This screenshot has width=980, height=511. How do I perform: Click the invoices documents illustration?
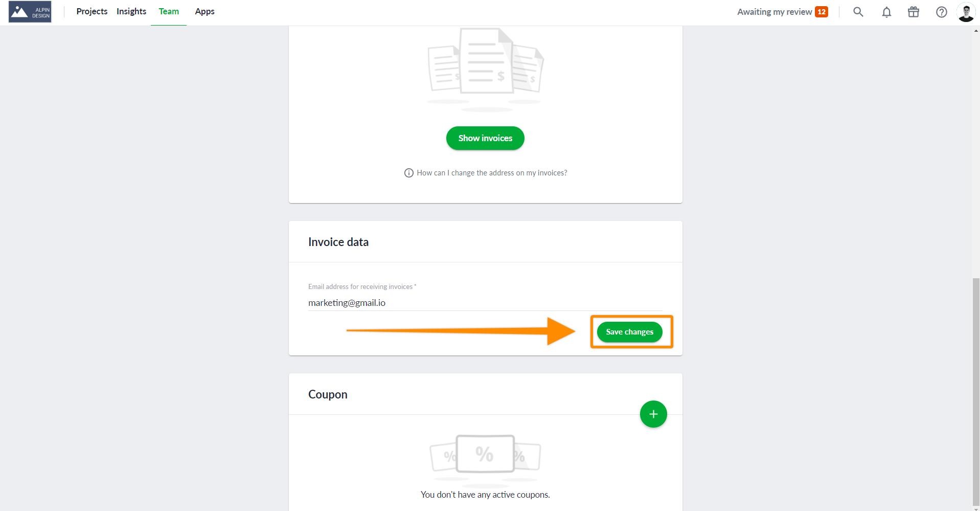coord(485,69)
